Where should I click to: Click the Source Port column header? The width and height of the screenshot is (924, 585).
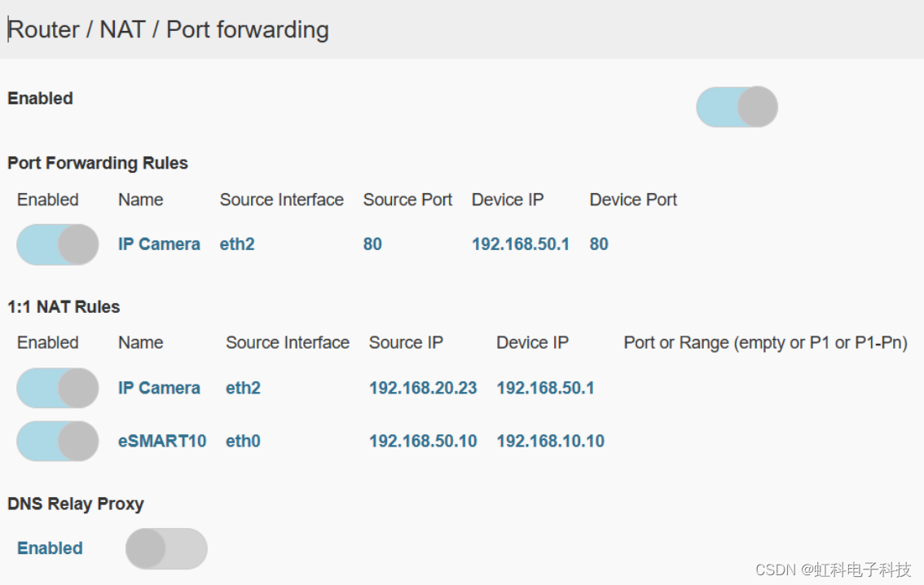tap(407, 200)
